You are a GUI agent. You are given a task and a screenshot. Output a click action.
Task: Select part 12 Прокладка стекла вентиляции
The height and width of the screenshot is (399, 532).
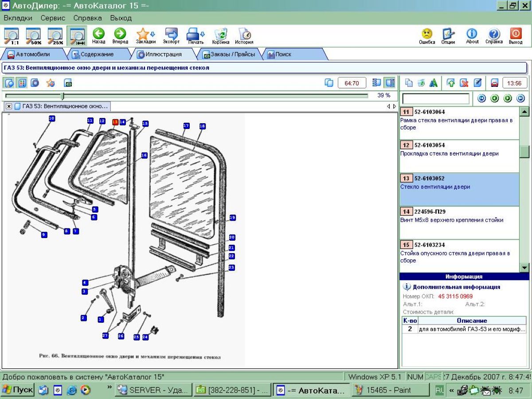(x=459, y=153)
